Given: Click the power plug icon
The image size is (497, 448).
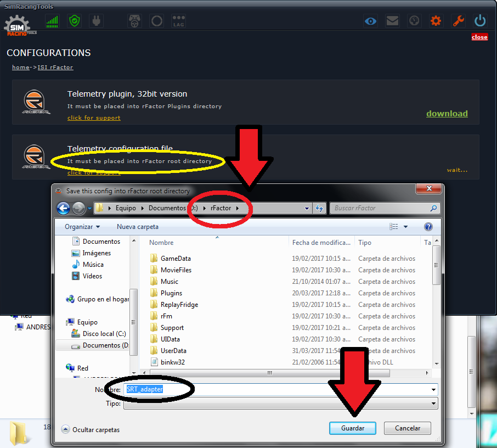Looking at the screenshot, I should pyautogui.click(x=97, y=21).
